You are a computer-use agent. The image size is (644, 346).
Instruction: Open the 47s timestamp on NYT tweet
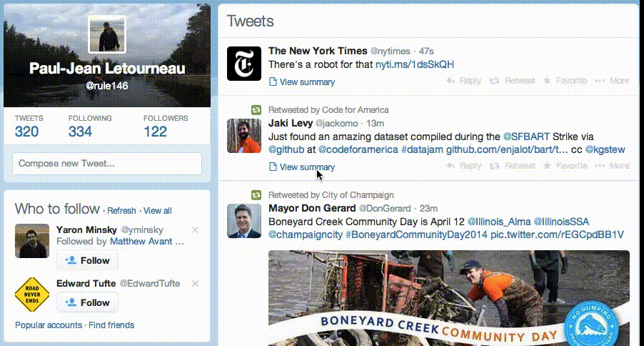[426, 51]
